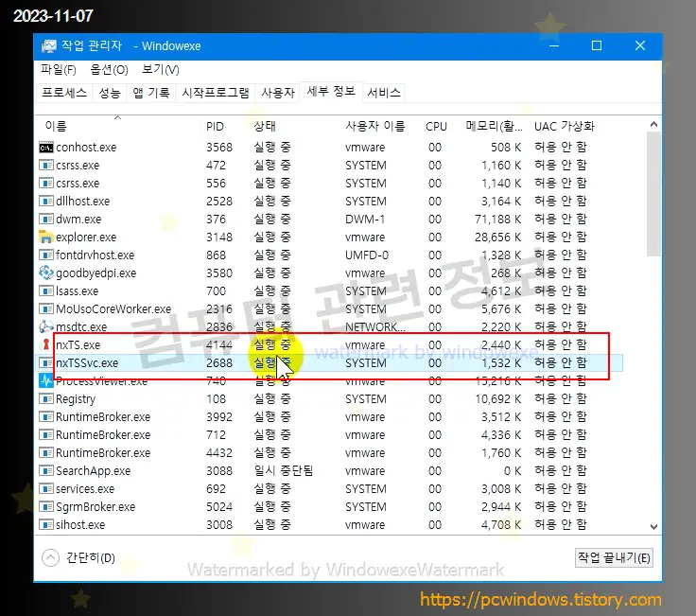Click the 일시 중단됨 status of SearchApp.exe
Viewport: 696px width, 616px height.
tap(283, 471)
